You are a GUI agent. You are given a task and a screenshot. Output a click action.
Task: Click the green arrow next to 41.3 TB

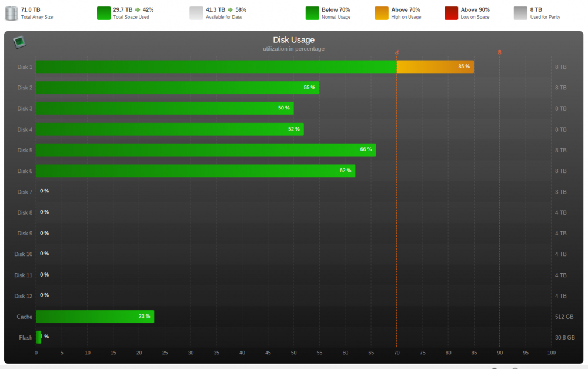click(230, 10)
